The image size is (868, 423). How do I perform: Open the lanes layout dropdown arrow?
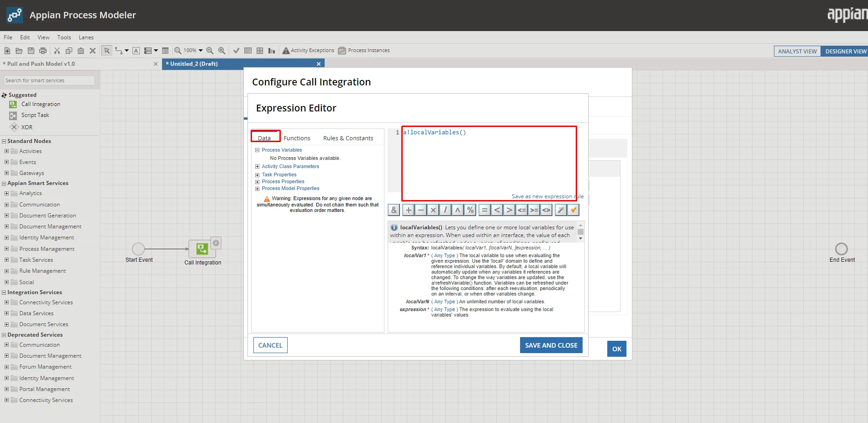(x=156, y=51)
